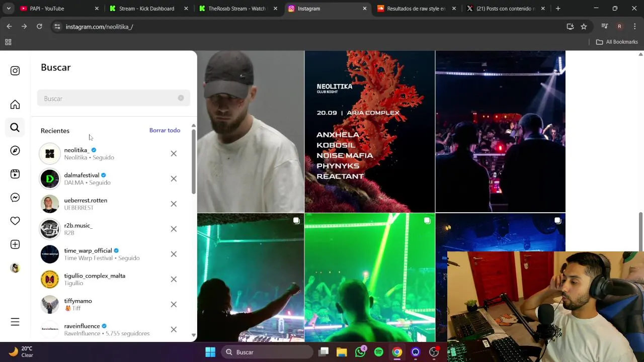The width and height of the screenshot is (644, 362).
Task: Open Instagram logo home link
Action: (15, 71)
